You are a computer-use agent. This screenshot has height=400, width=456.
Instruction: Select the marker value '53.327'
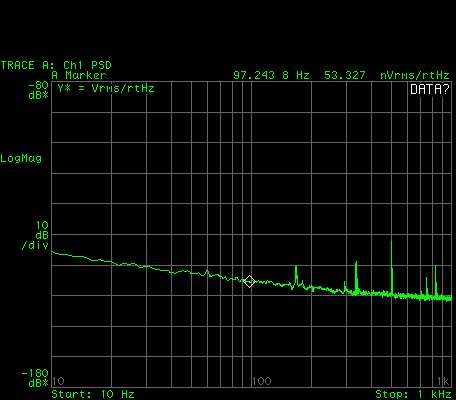345,75
